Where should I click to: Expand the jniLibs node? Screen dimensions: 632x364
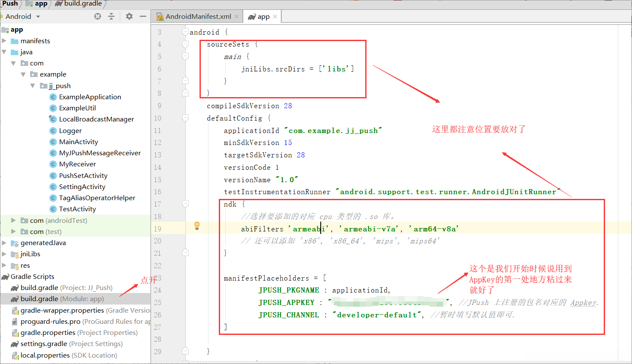click(4, 254)
